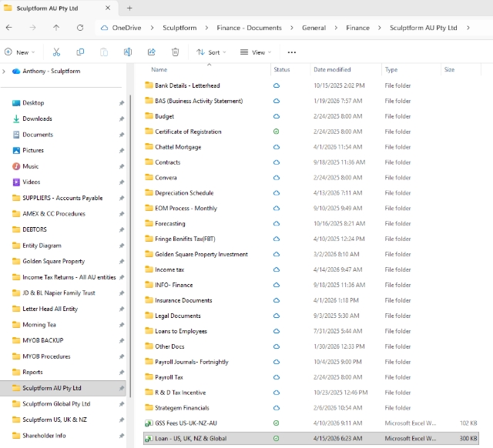Click chevron after Sculptform AU Pty Ltd breadcrumb
Screen dimensions: 493x448
coord(468,28)
